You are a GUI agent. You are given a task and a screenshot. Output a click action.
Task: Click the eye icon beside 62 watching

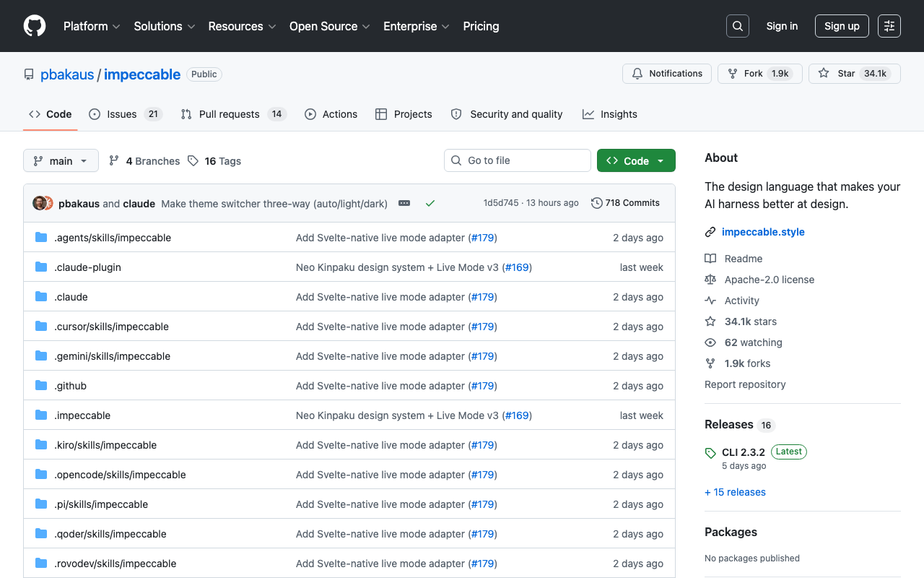(x=710, y=342)
